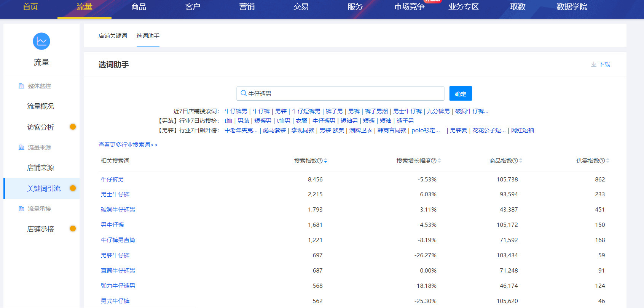Image resolution: width=644 pixels, height=308 pixels.
Task: Open the 首页 top navigation tab
Action: (x=30, y=7)
